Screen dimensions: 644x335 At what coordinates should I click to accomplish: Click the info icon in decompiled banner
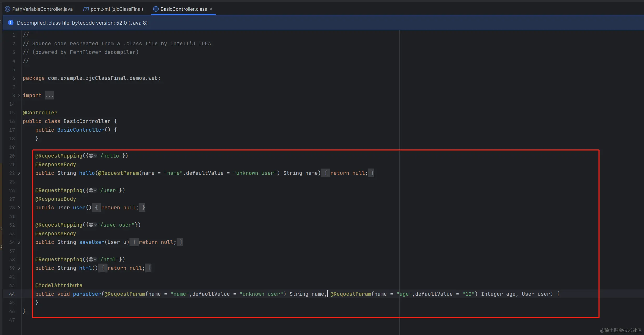11,23
